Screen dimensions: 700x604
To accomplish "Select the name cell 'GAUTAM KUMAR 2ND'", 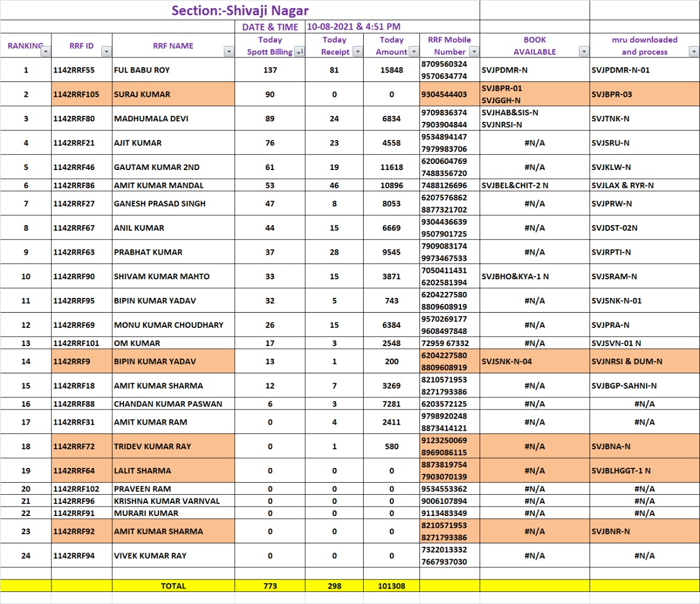I will pos(173,167).
